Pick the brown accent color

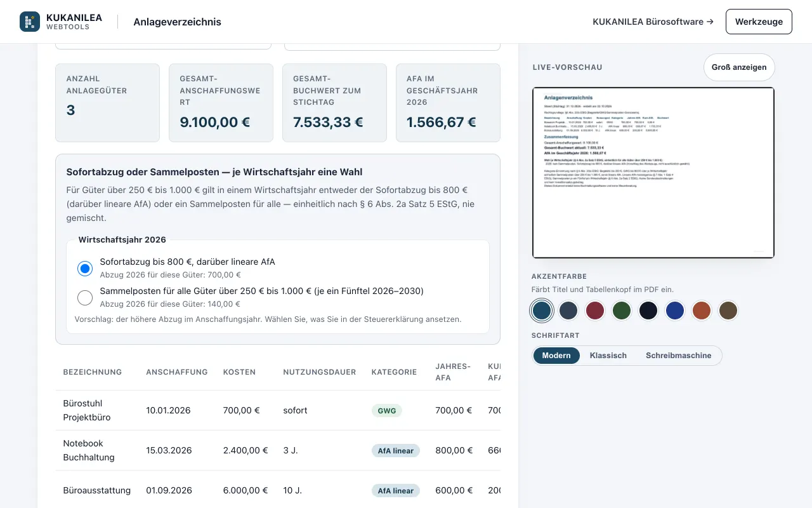(x=728, y=311)
